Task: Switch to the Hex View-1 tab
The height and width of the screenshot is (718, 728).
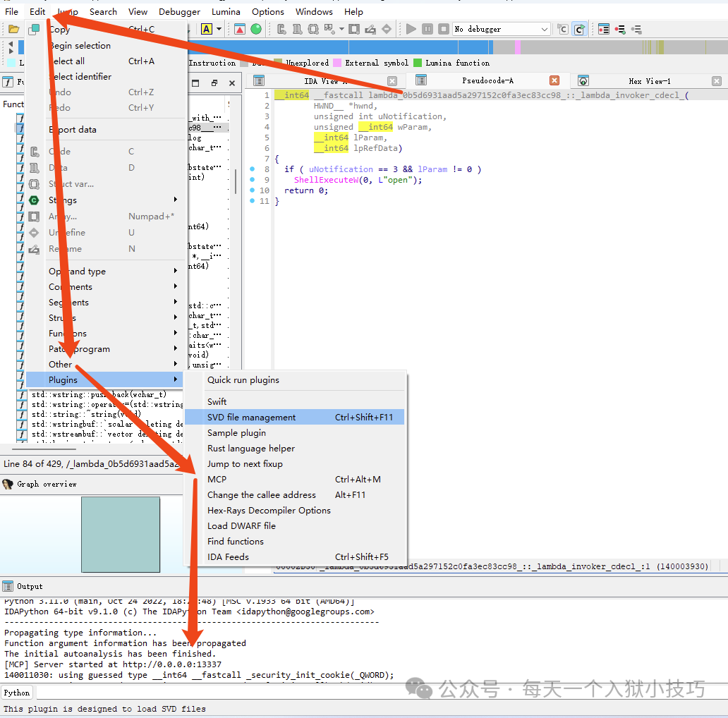Action: pyautogui.click(x=649, y=81)
